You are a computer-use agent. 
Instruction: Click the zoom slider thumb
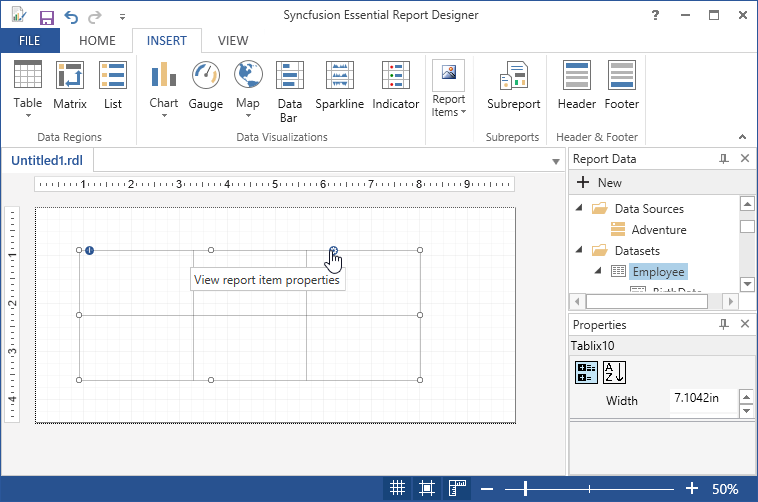[x=525, y=489]
